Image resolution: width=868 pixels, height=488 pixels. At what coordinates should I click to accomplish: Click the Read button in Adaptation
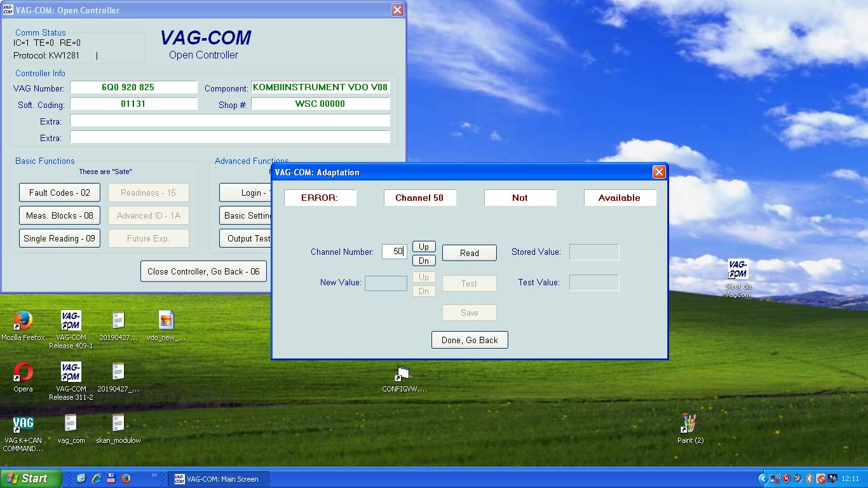(x=470, y=253)
